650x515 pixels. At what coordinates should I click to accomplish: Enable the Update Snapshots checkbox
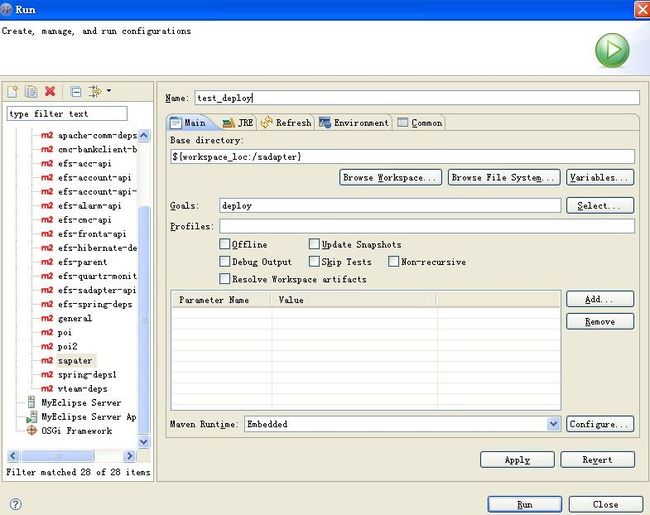tap(314, 244)
